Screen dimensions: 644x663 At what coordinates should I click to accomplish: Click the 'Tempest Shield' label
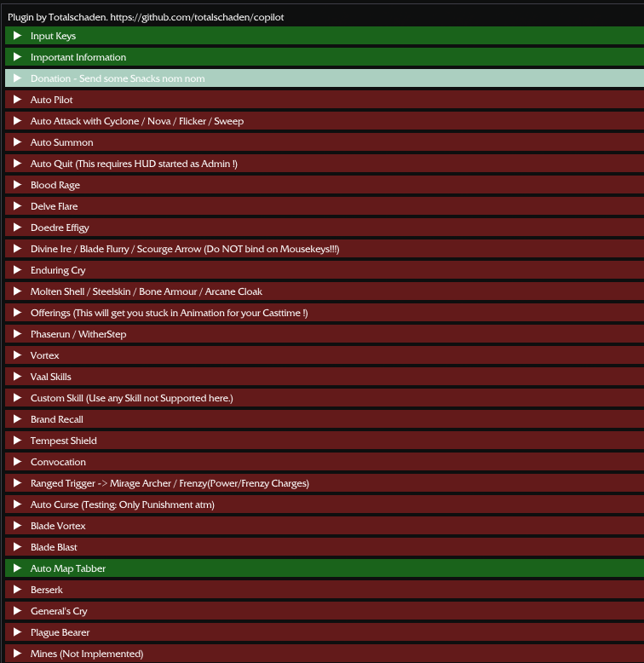(63, 441)
